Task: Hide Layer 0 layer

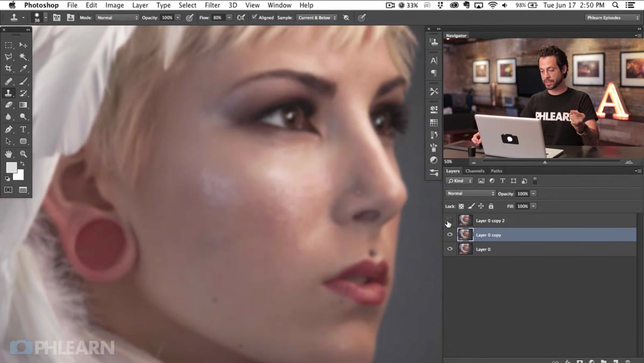Action: 450,249
